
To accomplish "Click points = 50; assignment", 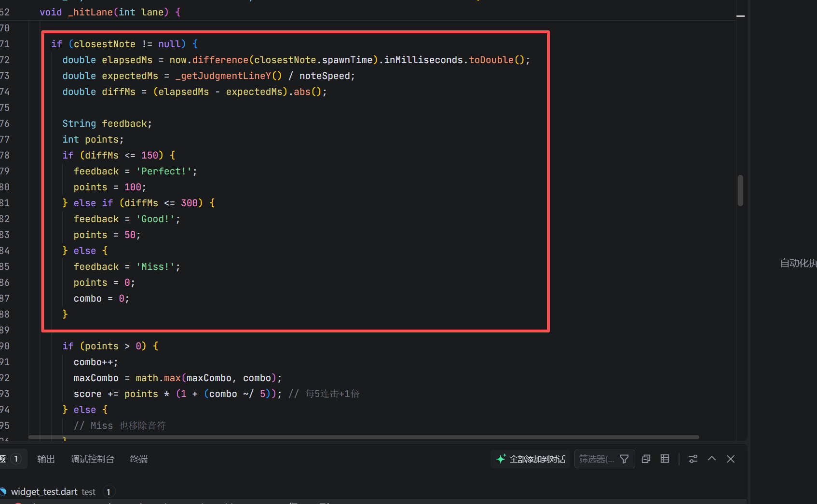I will click(x=107, y=235).
